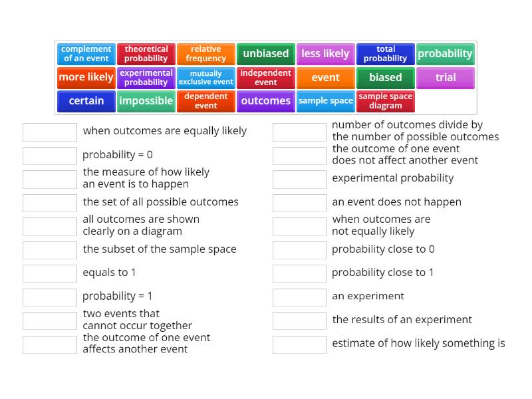
Task: Click the red 'independent event' tile
Action: click(x=266, y=78)
